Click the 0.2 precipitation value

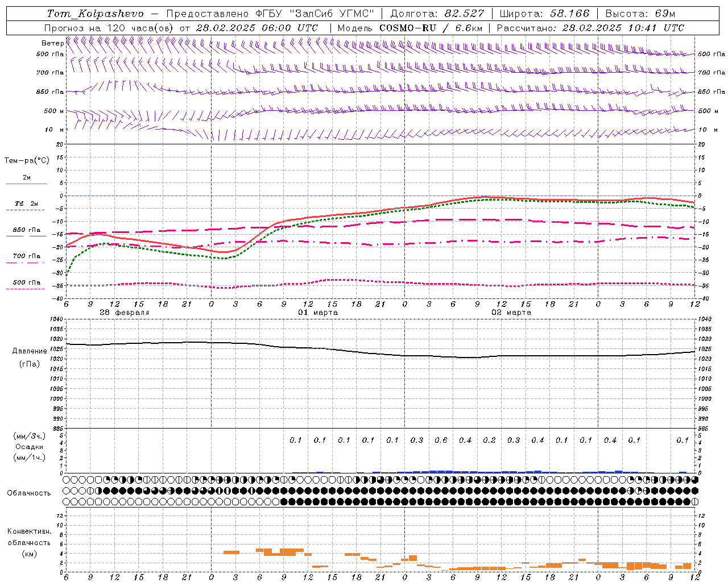pos(489,440)
